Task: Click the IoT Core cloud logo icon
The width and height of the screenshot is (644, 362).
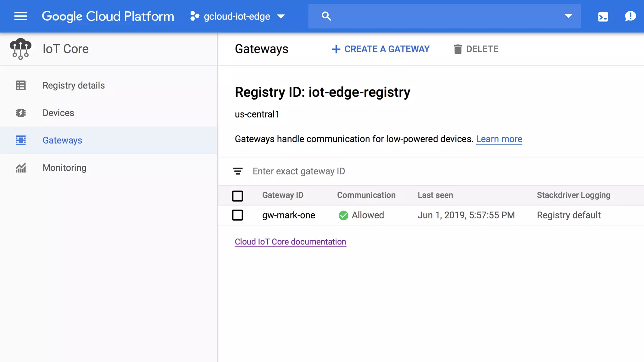Action: [x=20, y=49]
